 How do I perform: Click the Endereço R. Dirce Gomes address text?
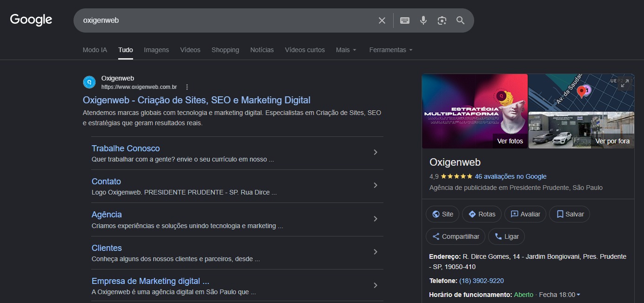(x=528, y=262)
